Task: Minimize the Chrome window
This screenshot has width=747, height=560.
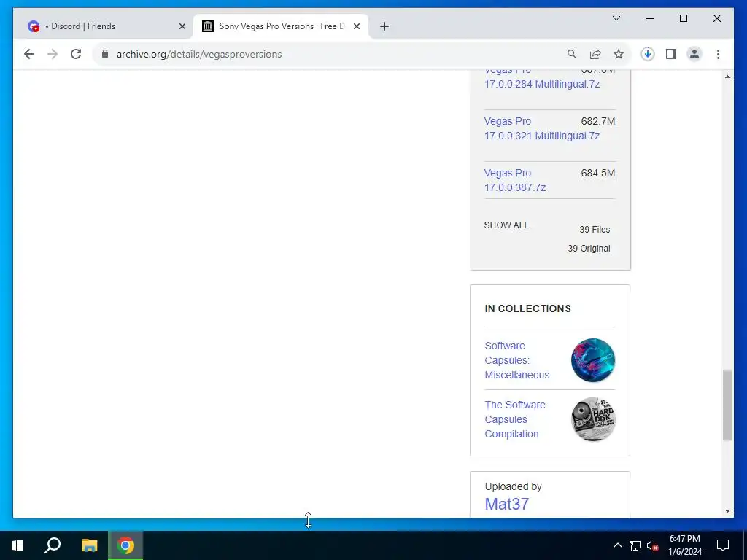Action: [x=650, y=18]
